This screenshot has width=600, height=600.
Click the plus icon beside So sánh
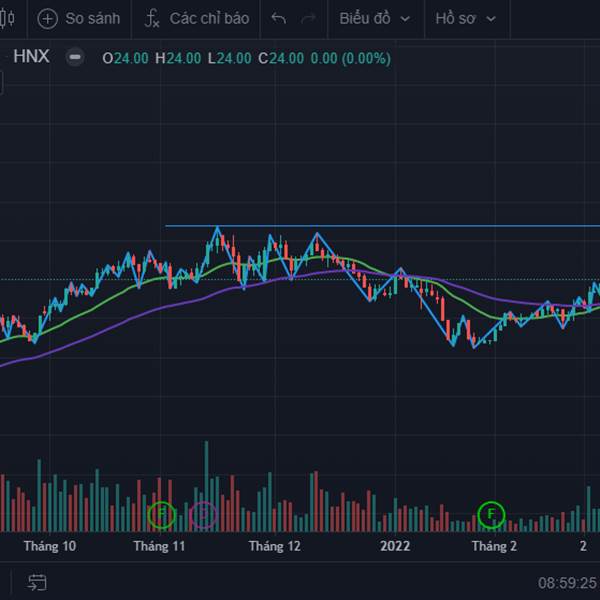(x=47, y=19)
